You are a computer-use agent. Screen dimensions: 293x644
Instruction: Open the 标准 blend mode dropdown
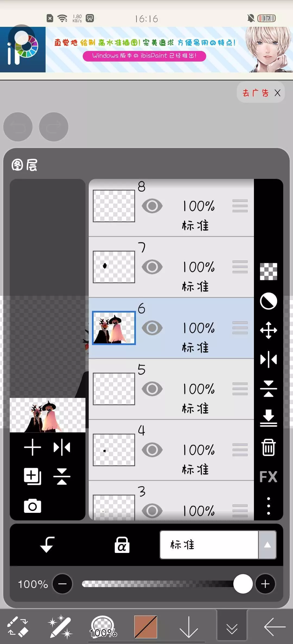(209, 545)
